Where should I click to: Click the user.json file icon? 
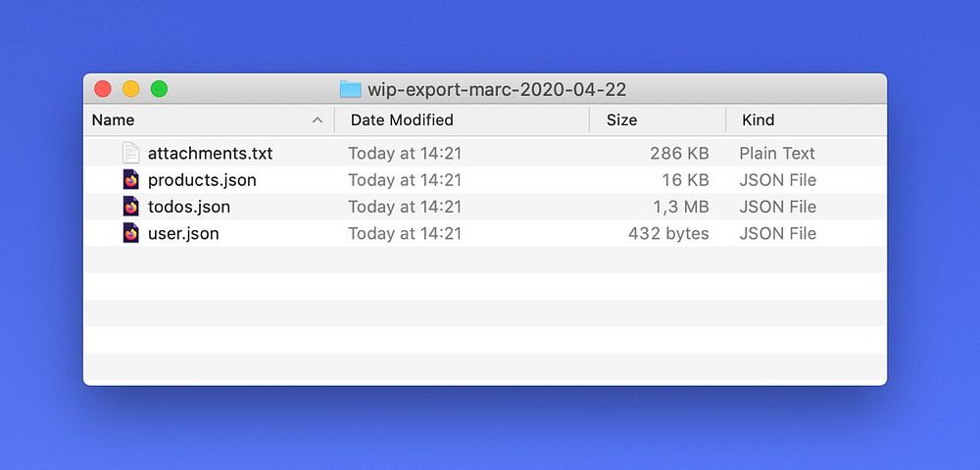click(x=131, y=233)
